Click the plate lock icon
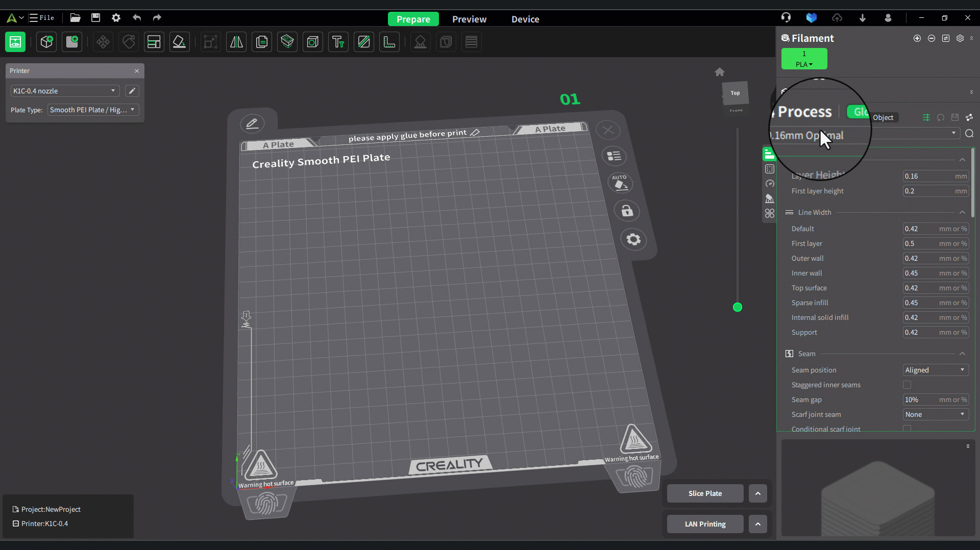The width and height of the screenshot is (980, 550). click(x=627, y=211)
